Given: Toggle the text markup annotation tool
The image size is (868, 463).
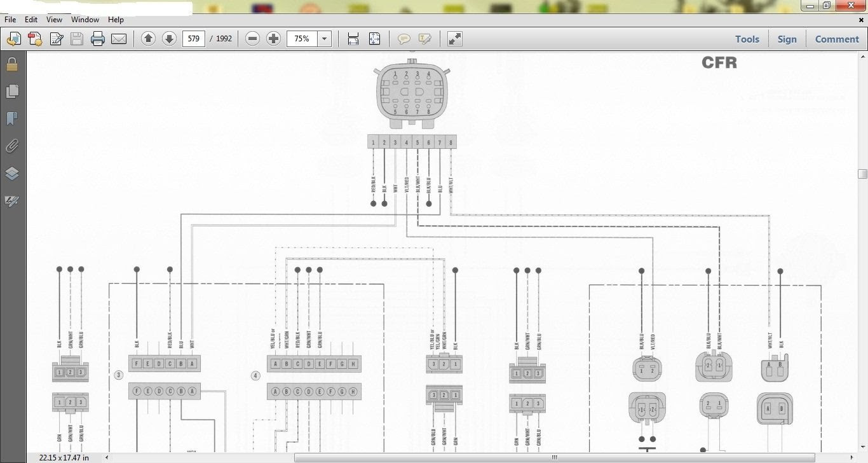Looking at the screenshot, I should (424, 39).
